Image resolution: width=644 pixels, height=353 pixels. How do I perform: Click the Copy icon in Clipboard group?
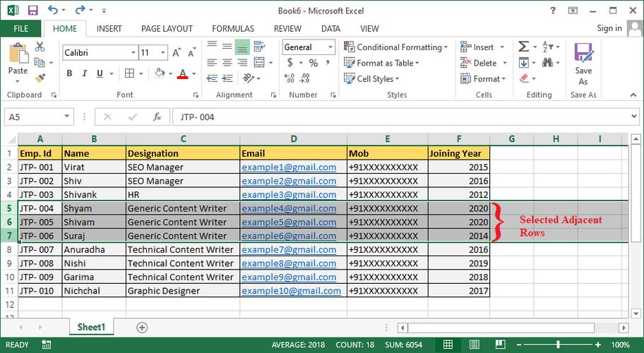(x=40, y=62)
